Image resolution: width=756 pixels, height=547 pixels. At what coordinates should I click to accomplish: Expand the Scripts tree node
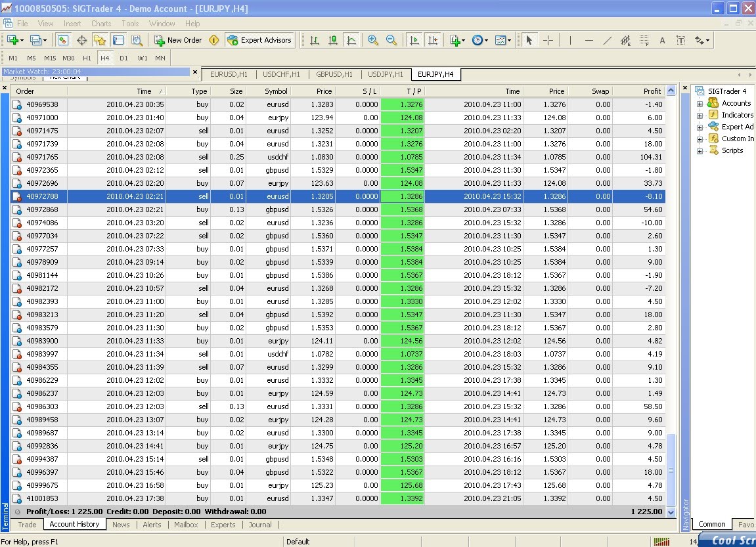point(700,151)
